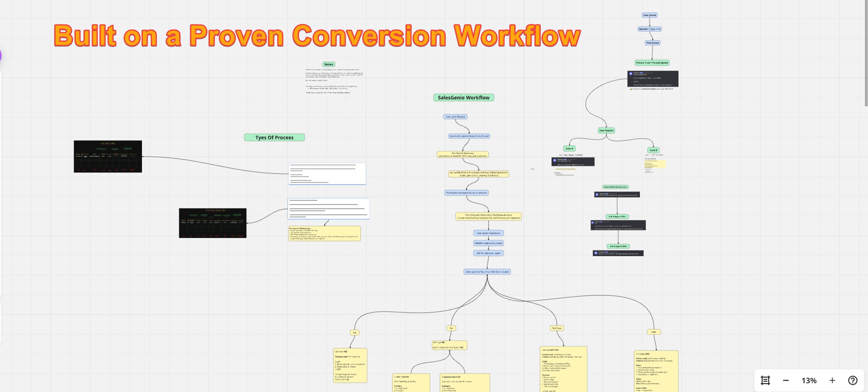Click the vertical scrollbar thumb on the right edge
868x392 pixels.
click(x=866, y=53)
